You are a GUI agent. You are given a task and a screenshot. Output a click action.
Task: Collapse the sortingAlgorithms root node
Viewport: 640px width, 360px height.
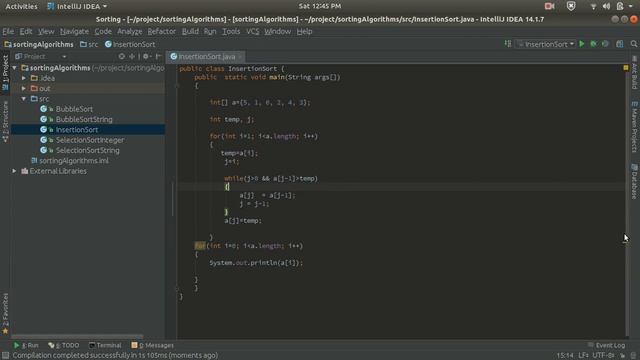(15, 68)
